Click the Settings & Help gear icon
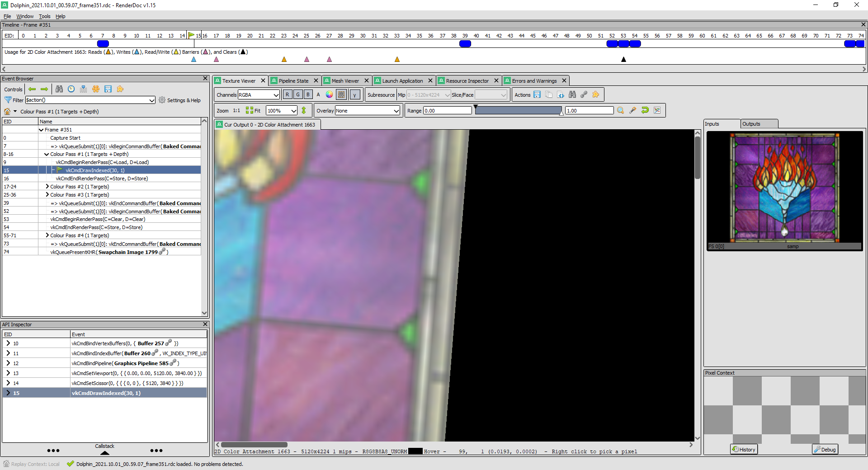Screen dimensions: 868x470 pyautogui.click(x=162, y=100)
